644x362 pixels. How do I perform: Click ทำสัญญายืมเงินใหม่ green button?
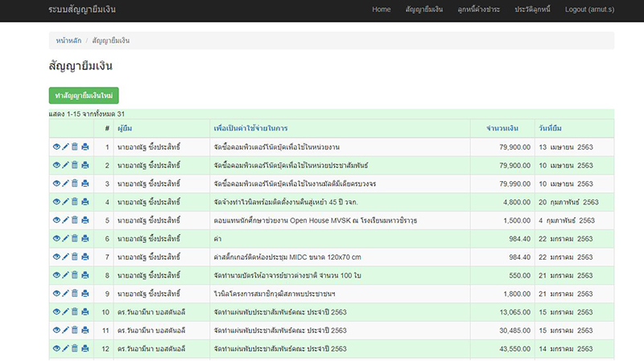click(84, 96)
